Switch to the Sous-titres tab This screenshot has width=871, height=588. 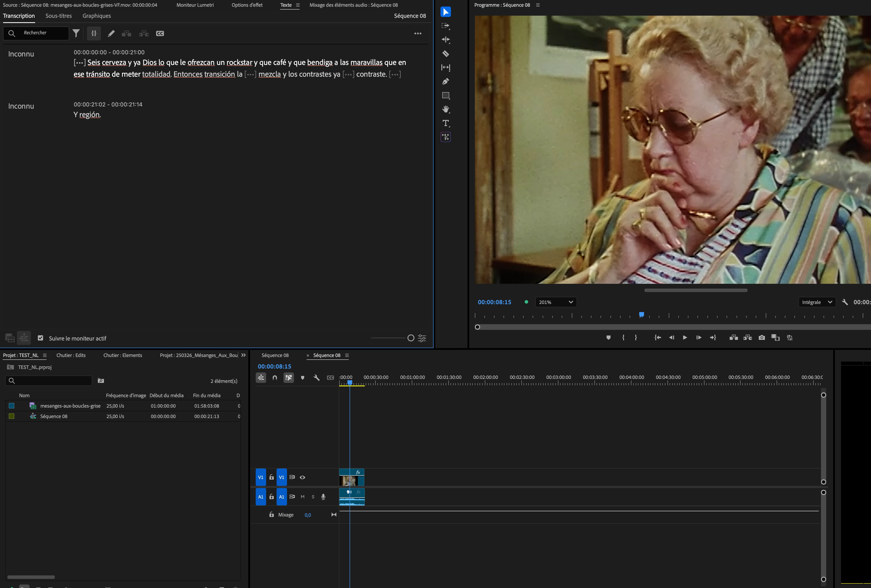point(58,16)
